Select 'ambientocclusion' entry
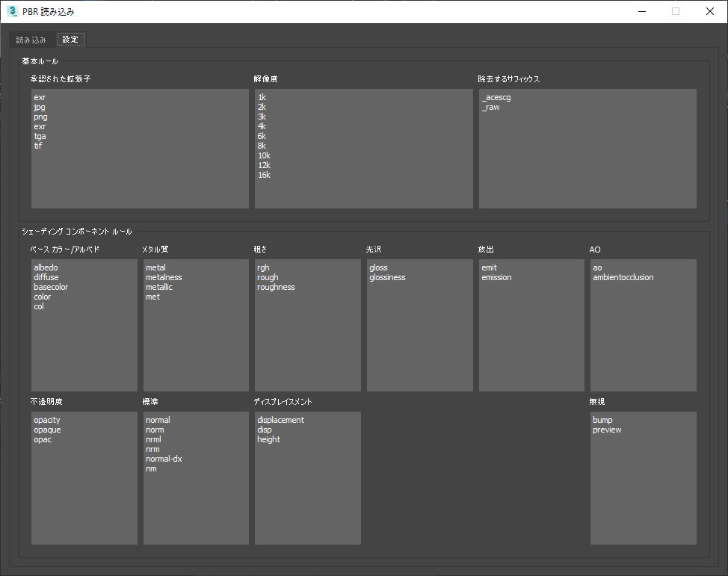Viewport: 728px width, 576px height. 623,278
